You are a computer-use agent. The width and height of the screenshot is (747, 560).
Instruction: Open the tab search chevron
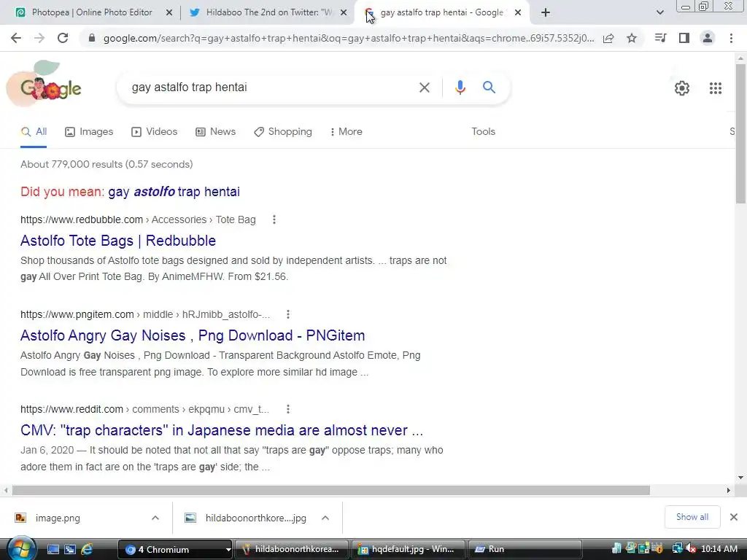click(x=659, y=12)
